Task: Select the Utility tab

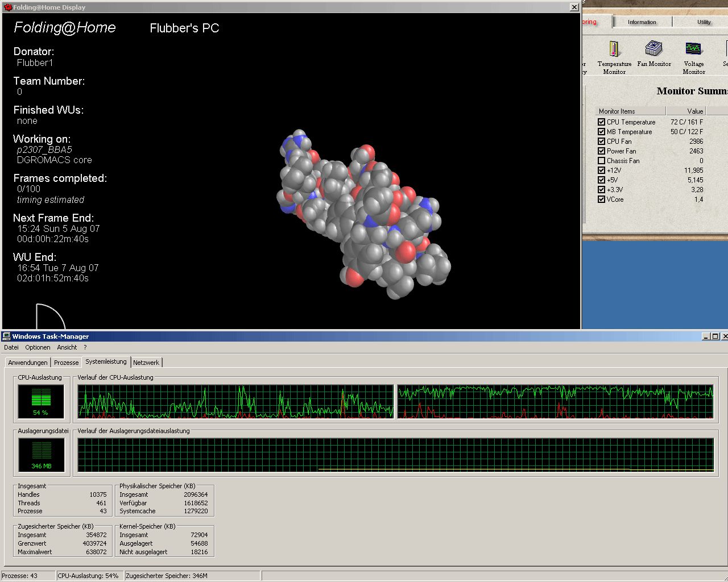Action: click(704, 22)
